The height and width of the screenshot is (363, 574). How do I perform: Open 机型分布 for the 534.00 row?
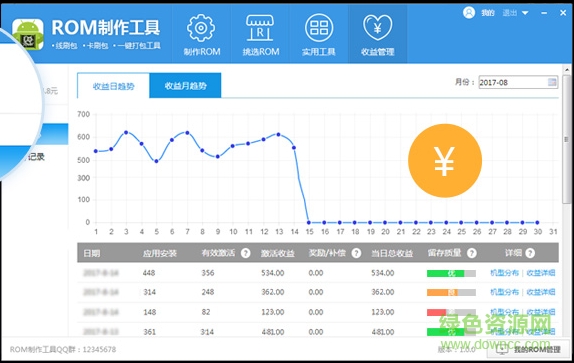[x=504, y=273]
